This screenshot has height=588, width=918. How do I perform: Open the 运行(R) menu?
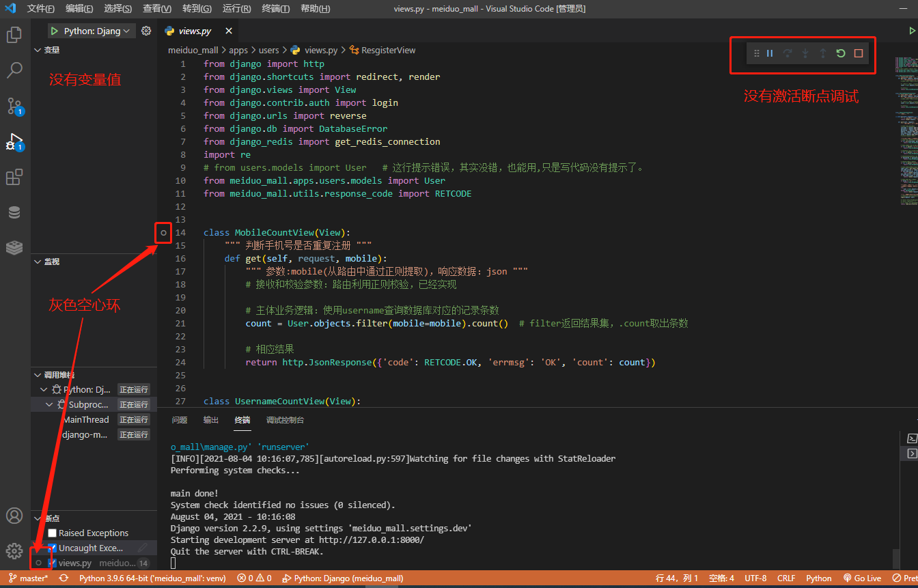[236, 9]
